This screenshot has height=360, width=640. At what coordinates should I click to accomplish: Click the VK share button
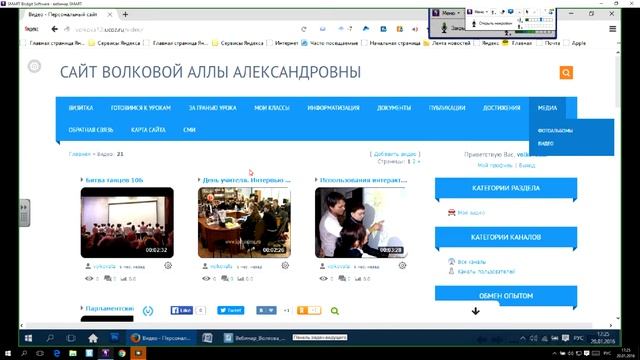266,311
